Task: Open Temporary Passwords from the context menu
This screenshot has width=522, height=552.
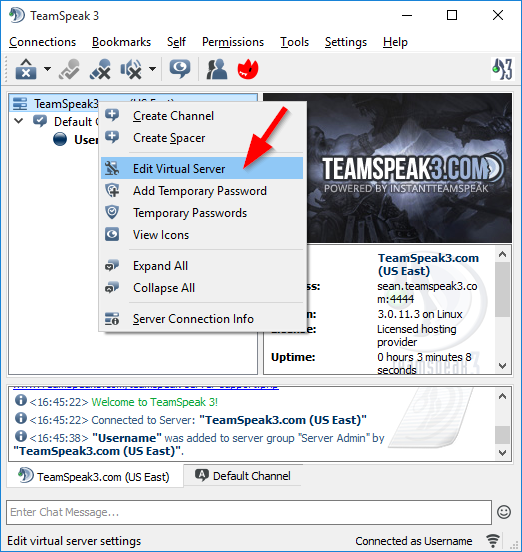Action: [202, 213]
